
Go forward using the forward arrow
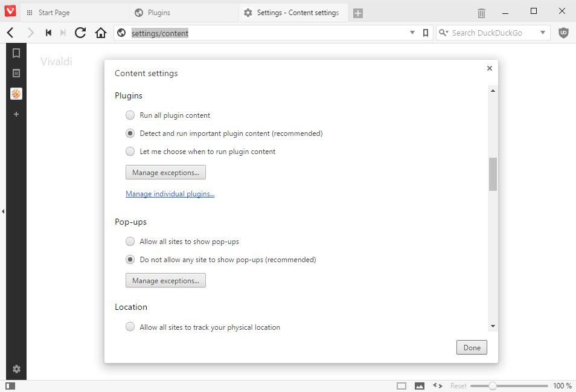(x=31, y=33)
